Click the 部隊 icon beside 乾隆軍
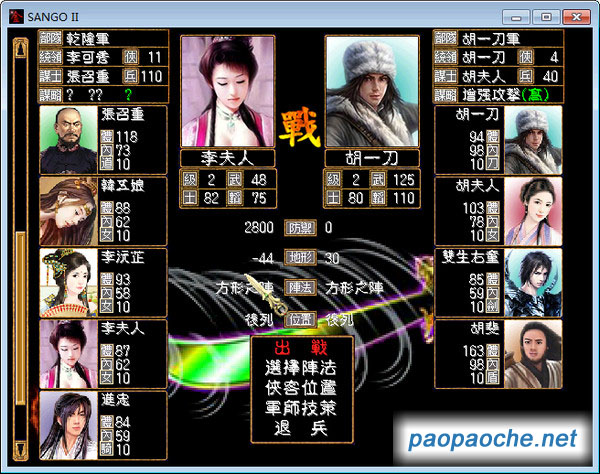 [x=51, y=38]
